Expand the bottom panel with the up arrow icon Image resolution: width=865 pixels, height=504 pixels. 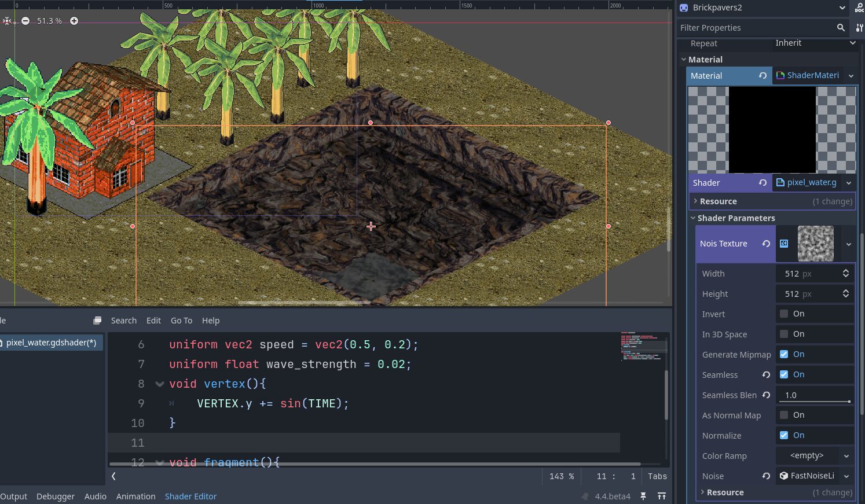(662, 496)
